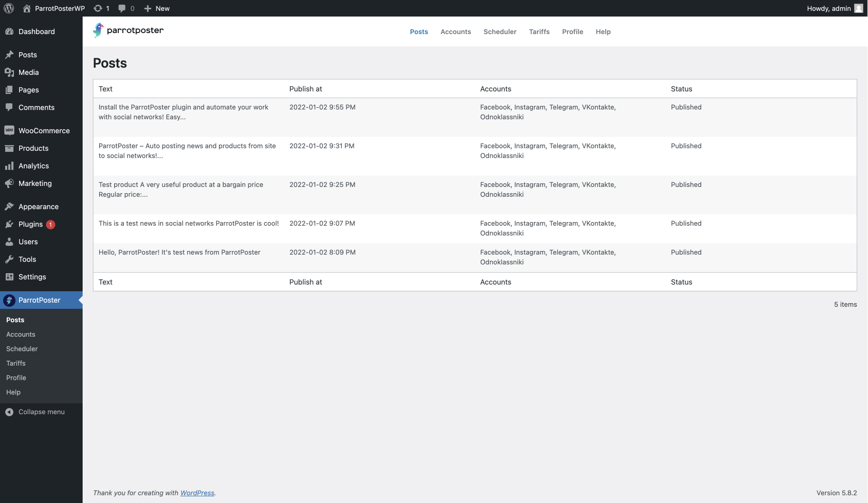Click the WordPress logo icon

pyautogui.click(x=9, y=8)
